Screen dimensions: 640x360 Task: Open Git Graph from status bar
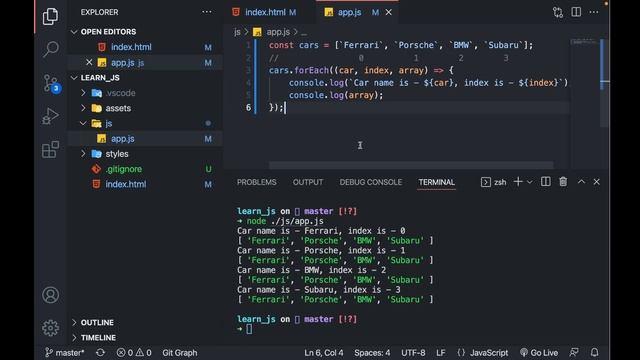(x=180, y=352)
